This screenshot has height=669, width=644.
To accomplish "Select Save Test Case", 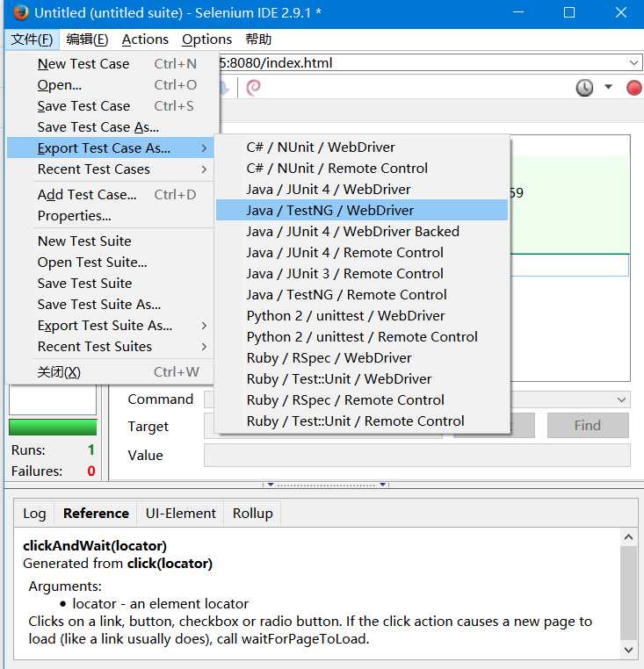I will 110,106.
